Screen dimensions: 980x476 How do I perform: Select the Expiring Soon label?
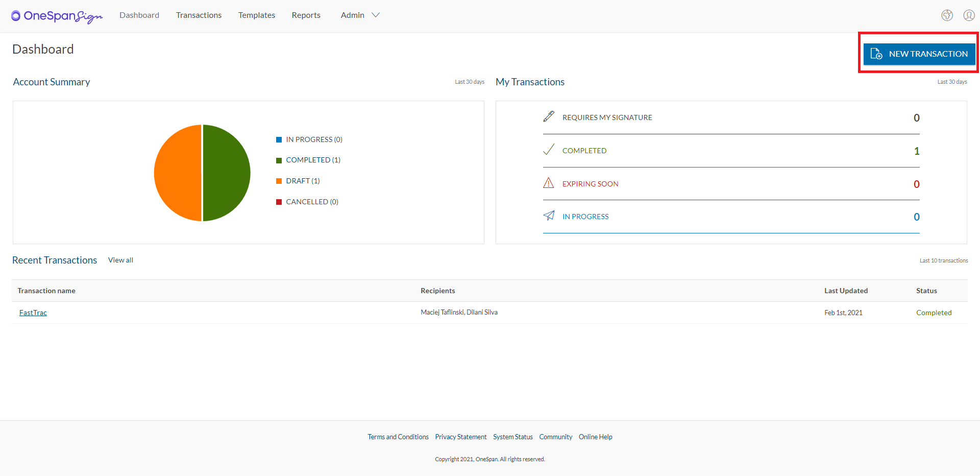point(591,184)
